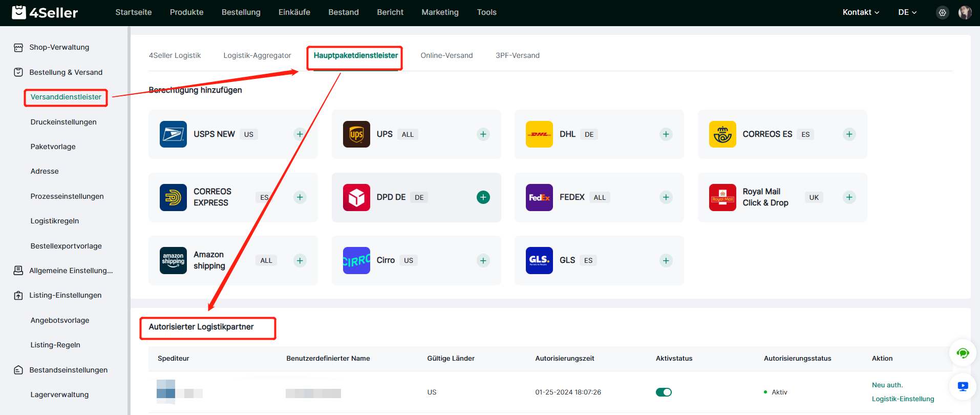Click Autorisierungszeit column header
980x415 pixels.
[565, 358]
